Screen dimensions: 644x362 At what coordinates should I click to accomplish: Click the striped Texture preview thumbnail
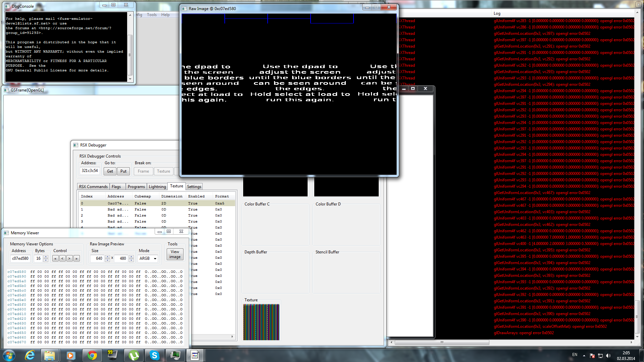click(261, 322)
